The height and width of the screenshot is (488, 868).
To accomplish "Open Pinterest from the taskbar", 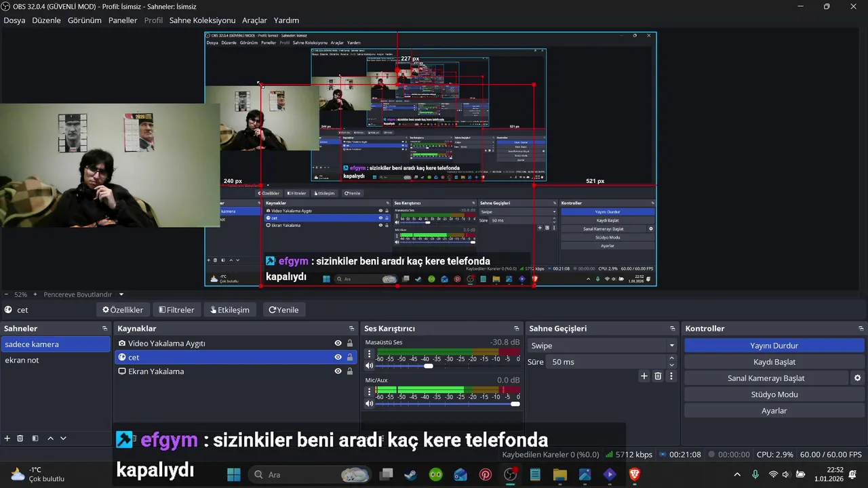I will click(x=486, y=474).
